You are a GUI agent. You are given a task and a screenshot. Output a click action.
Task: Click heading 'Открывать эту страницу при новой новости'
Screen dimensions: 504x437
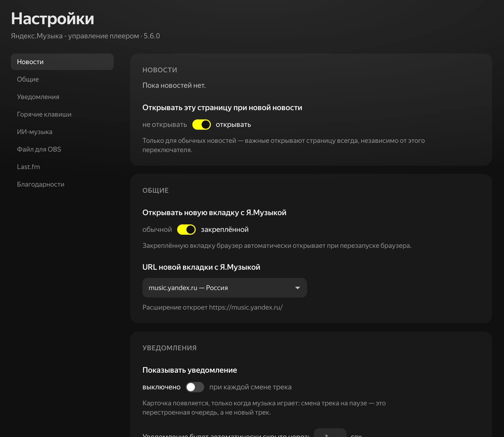click(222, 108)
